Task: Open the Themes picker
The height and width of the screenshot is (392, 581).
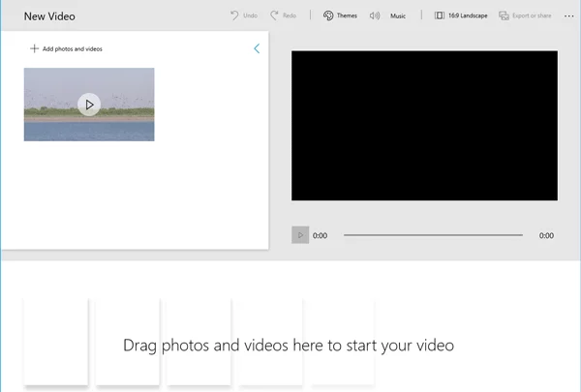Action: (x=340, y=16)
